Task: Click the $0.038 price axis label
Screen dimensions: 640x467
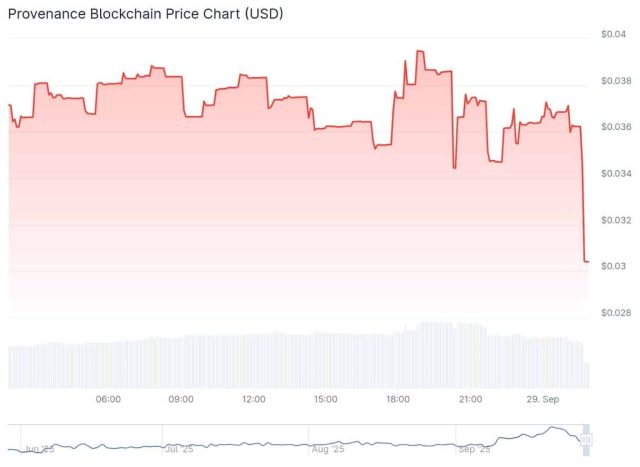Action: (615, 80)
